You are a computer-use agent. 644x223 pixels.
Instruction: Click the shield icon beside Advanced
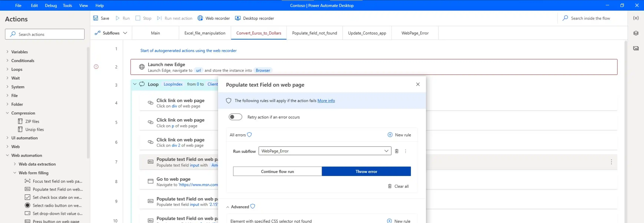tap(253, 206)
